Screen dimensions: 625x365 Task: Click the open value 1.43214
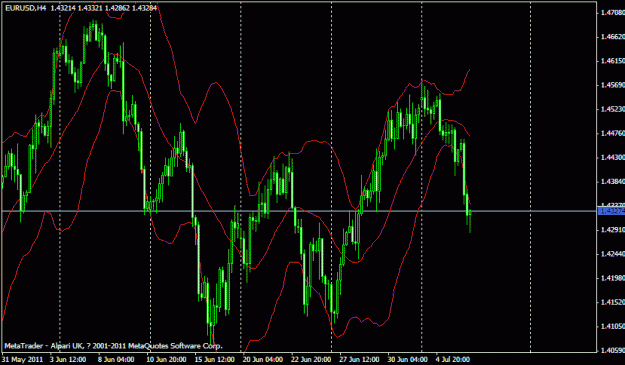pos(62,8)
